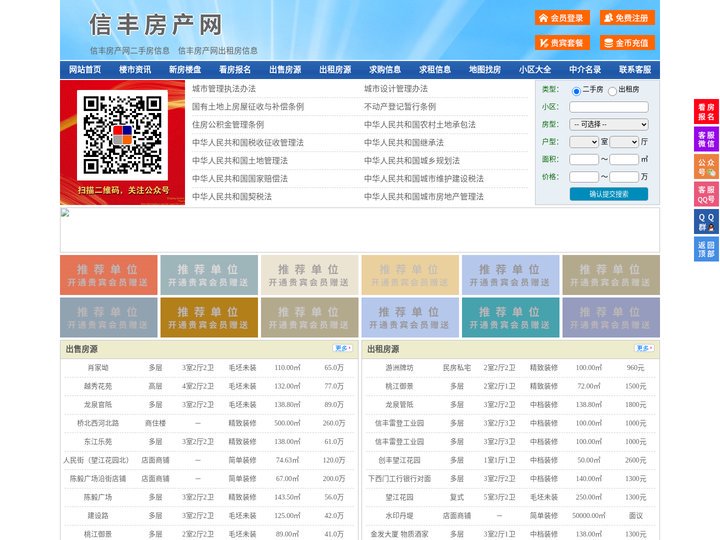Click the maximum 价格 input field

tap(624, 177)
